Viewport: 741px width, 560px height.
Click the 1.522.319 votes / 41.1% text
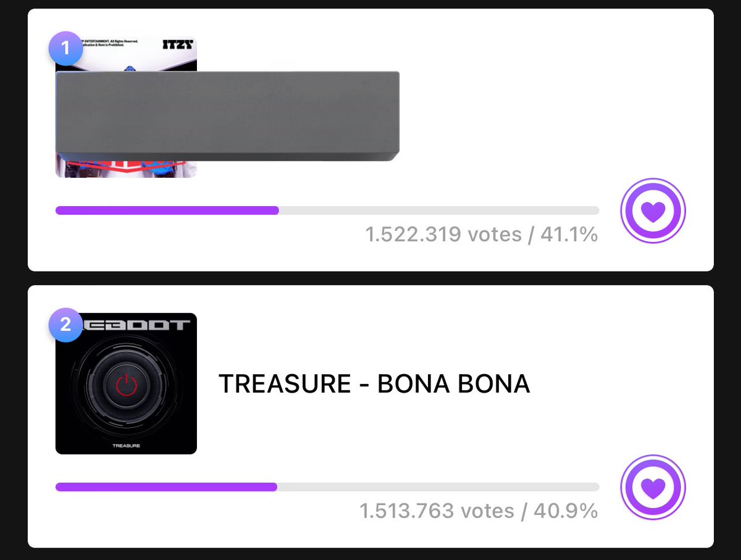click(482, 235)
